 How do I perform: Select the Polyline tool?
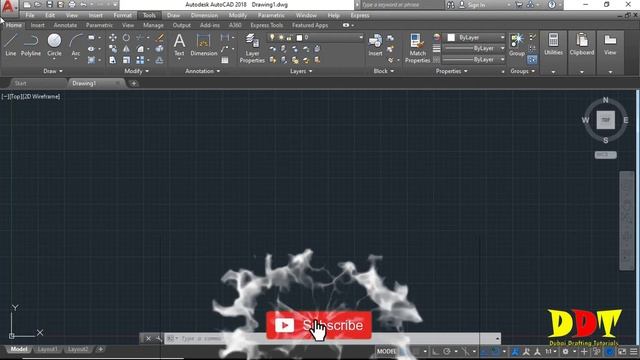coord(31,45)
